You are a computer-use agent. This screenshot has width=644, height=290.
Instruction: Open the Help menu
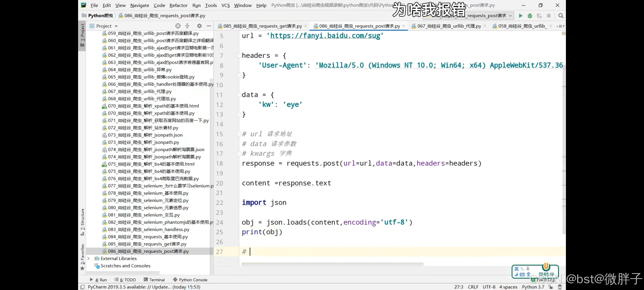click(x=261, y=5)
